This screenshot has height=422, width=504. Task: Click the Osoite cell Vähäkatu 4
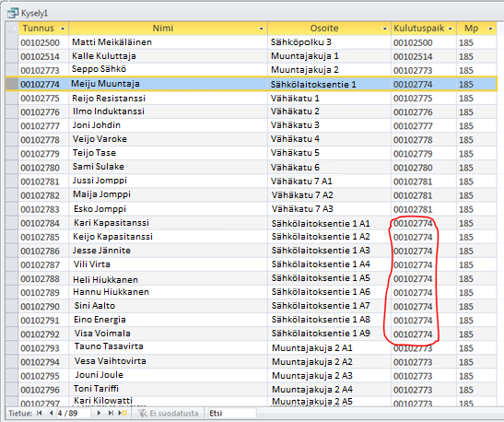pos(329,139)
